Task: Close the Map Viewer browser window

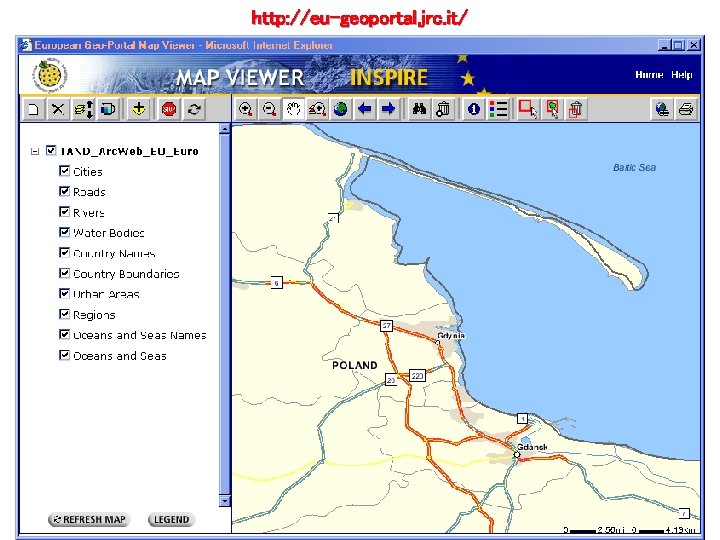Action: click(x=693, y=45)
